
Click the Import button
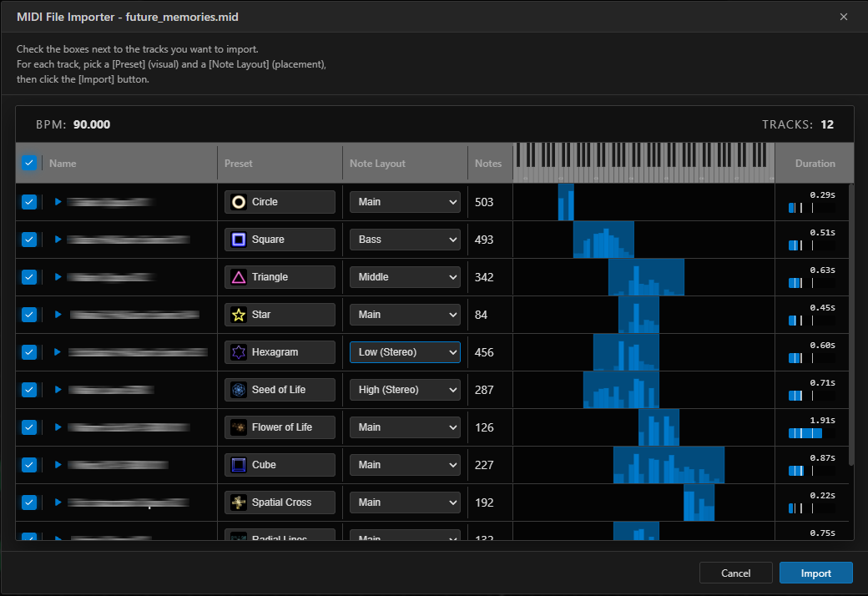(x=816, y=573)
